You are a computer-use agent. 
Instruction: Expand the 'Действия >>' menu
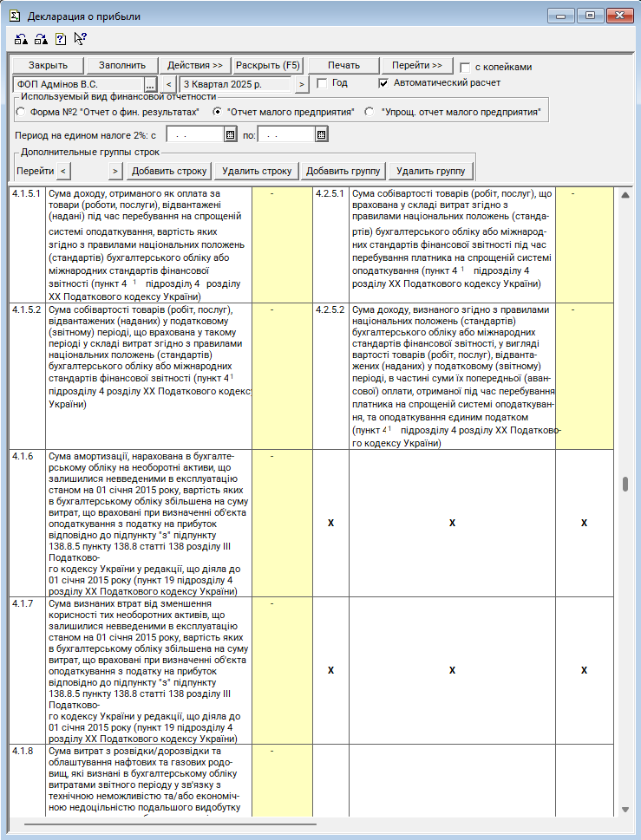195,66
